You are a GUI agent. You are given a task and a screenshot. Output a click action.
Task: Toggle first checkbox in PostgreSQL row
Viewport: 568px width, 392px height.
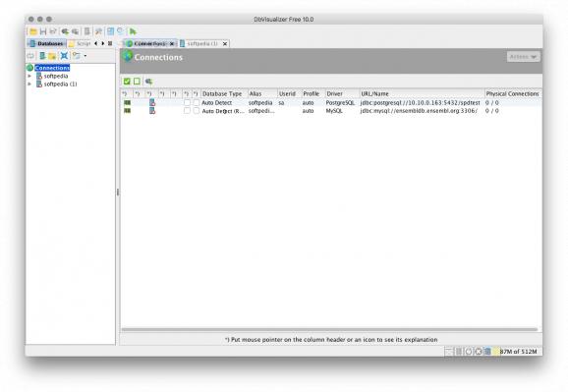(x=187, y=103)
